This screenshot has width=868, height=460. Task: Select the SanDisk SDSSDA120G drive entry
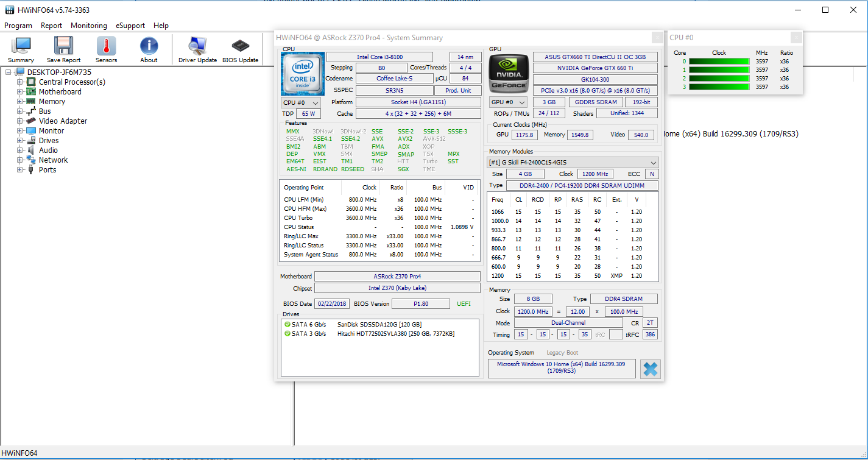click(x=379, y=324)
